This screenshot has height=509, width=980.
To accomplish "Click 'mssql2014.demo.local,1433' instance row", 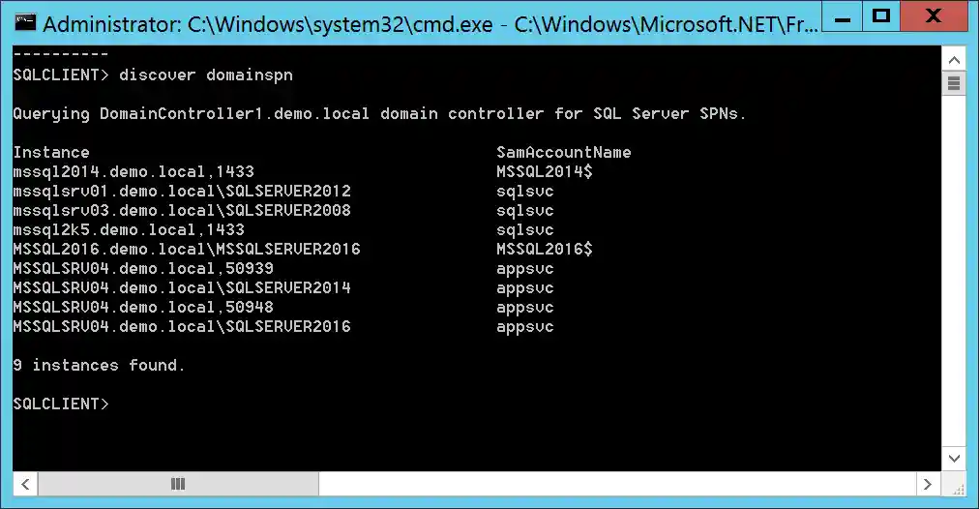I will 134,172.
